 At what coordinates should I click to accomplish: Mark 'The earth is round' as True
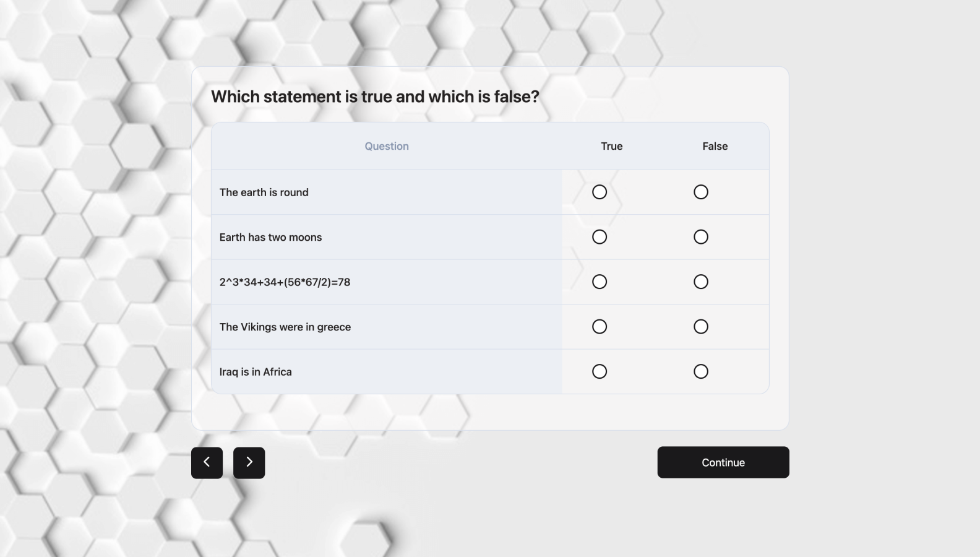[600, 192]
